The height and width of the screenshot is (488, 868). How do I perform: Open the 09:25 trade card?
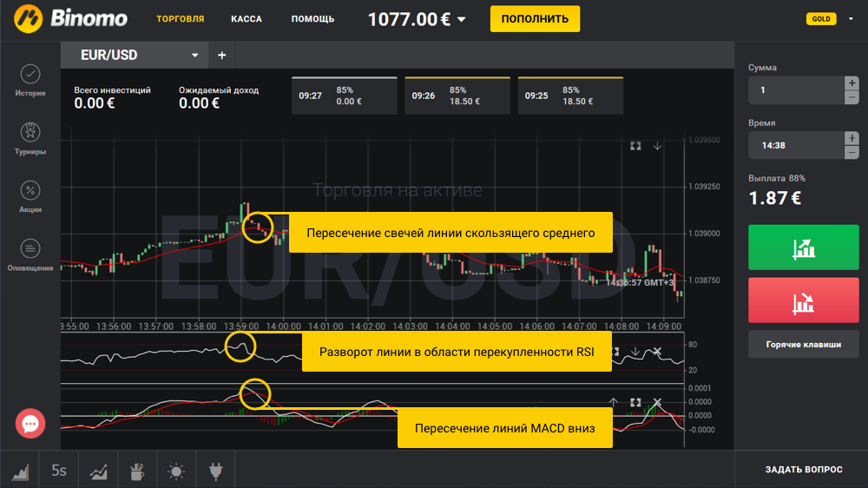pyautogui.click(x=570, y=96)
